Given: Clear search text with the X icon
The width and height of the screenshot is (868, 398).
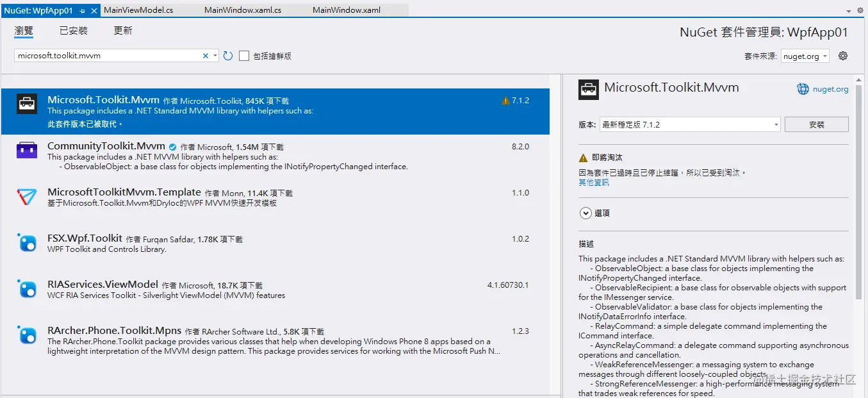Looking at the screenshot, I should pos(206,56).
